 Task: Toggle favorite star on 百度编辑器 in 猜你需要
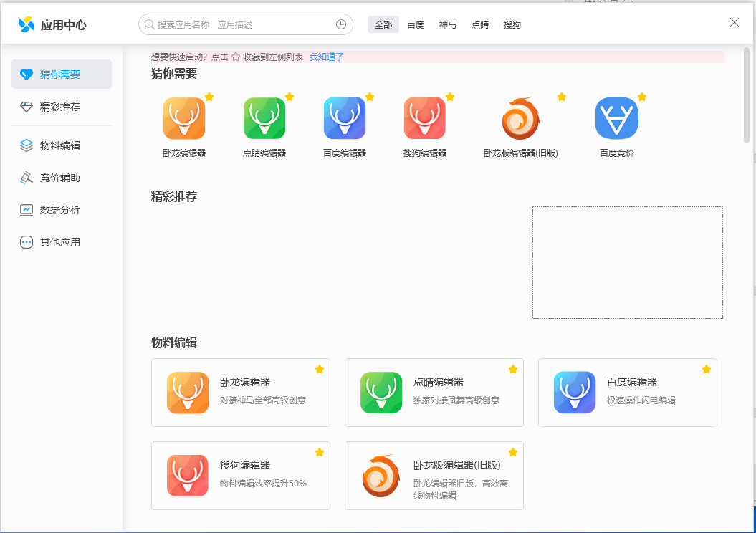pyautogui.click(x=370, y=97)
